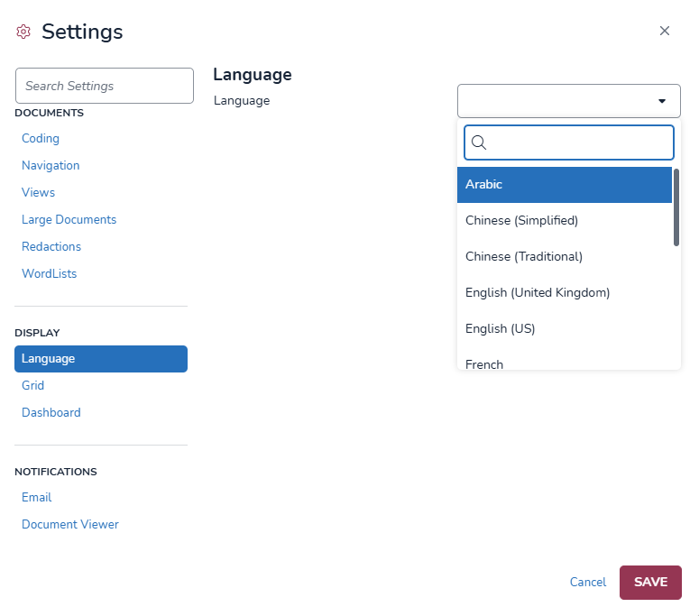Open Email notifications settings
This screenshot has height=616, width=699.
point(37,497)
